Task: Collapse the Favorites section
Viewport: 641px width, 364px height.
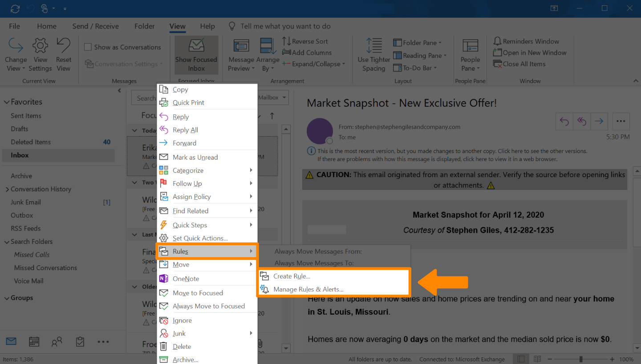Action: pos(6,101)
